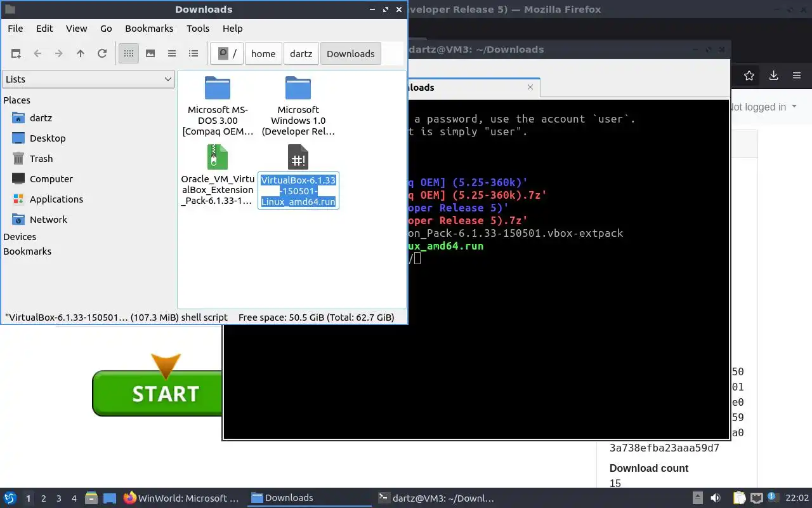Expand the 'Not logged in' dropdown

tap(764, 107)
